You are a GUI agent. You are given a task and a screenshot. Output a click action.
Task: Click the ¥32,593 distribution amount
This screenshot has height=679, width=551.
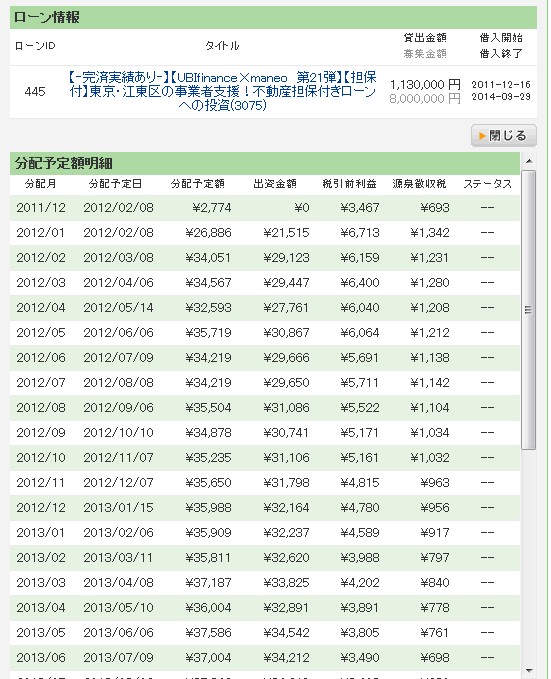[x=208, y=308]
